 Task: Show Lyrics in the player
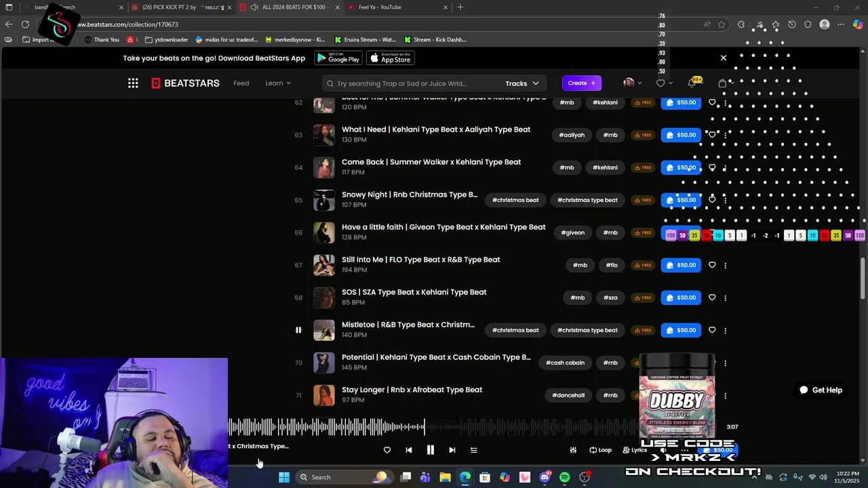[x=635, y=450]
